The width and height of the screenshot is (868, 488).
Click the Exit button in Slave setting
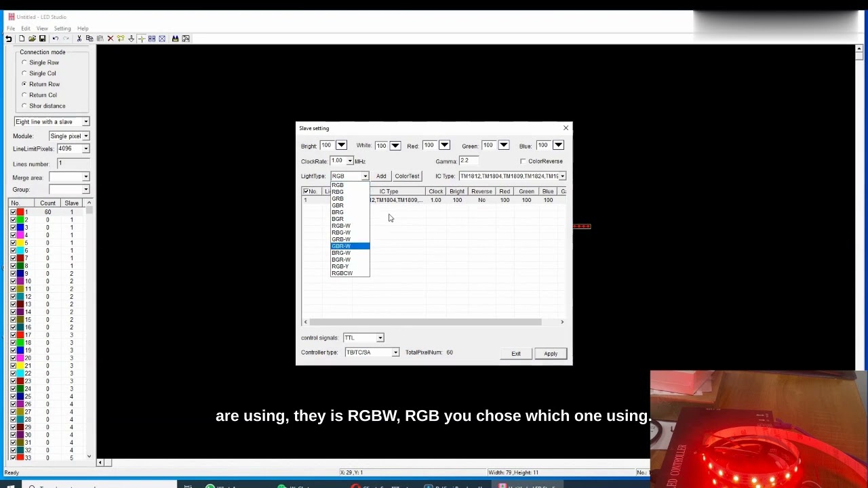click(516, 354)
